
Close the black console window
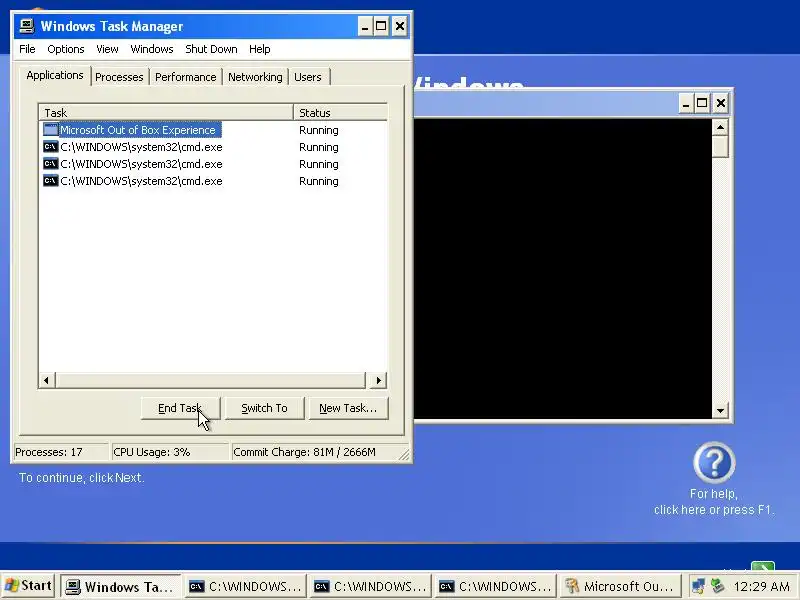pos(721,104)
